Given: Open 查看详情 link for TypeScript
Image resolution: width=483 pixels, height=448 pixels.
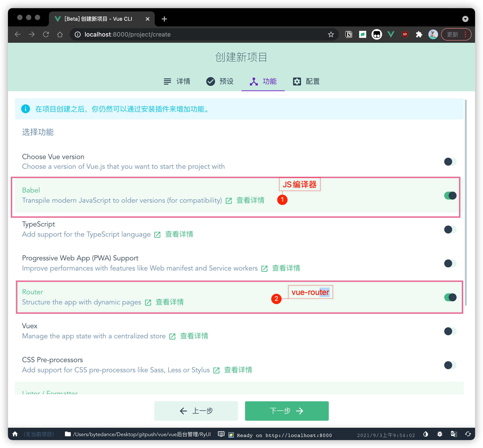Looking at the screenshot, I should coord(179,234).
